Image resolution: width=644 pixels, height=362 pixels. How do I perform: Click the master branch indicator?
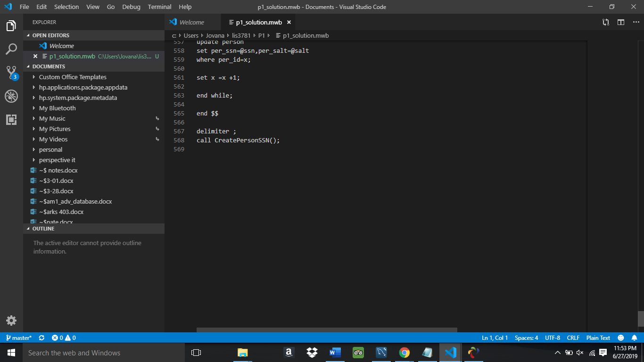(19, 338)
